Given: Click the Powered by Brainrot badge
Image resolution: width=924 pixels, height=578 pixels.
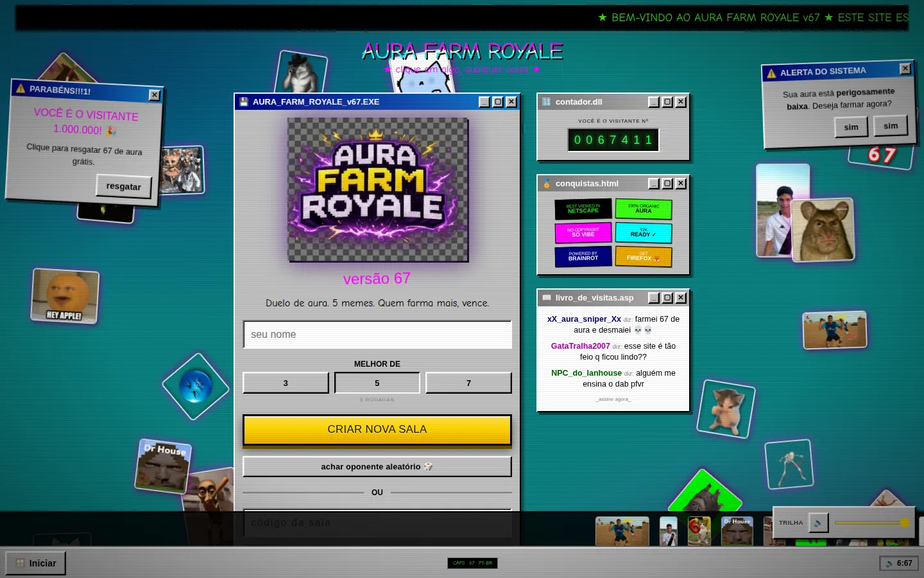Looking at the screenshot, I should [x=583, y=256].
